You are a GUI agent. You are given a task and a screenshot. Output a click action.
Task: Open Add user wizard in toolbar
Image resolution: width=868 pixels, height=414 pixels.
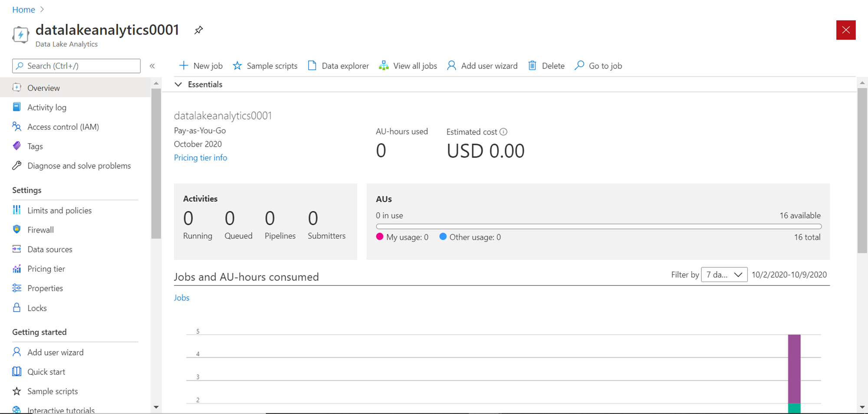pos(482,66)
